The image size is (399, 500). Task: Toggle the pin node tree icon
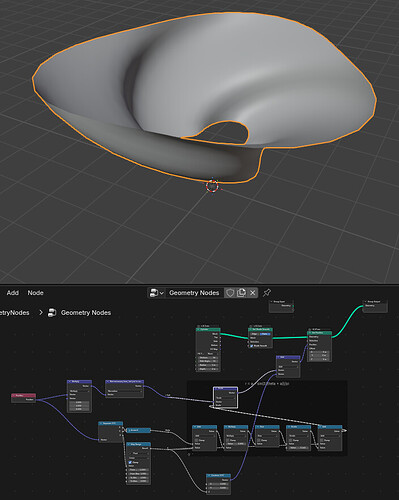coord(267,293)
